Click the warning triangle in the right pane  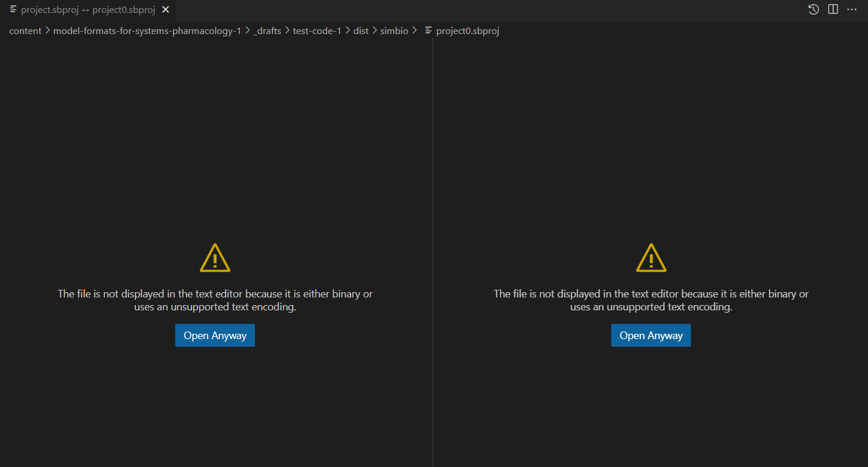pyautogui.click(x=651, y=258)
